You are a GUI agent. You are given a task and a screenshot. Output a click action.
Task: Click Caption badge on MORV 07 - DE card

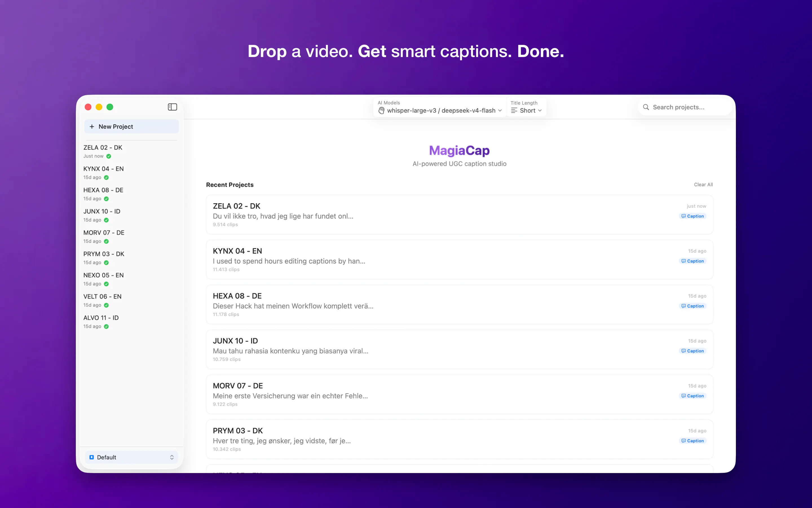click(692, 396)
